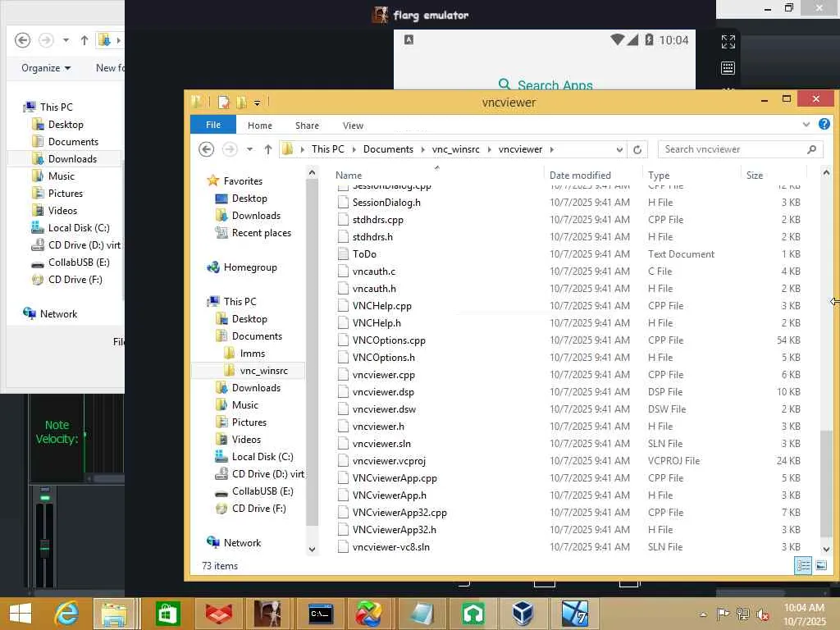Screen dimensions: 840x630
Task: Click the Back arrow in vncviewer window
Action: 206,149
